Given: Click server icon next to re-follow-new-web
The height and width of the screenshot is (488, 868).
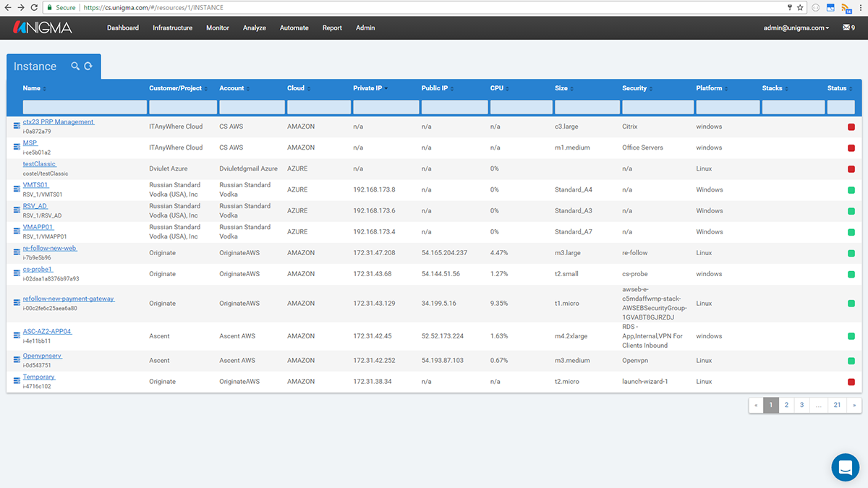Looking at the screenshot, I should click(x=17, y=253).
